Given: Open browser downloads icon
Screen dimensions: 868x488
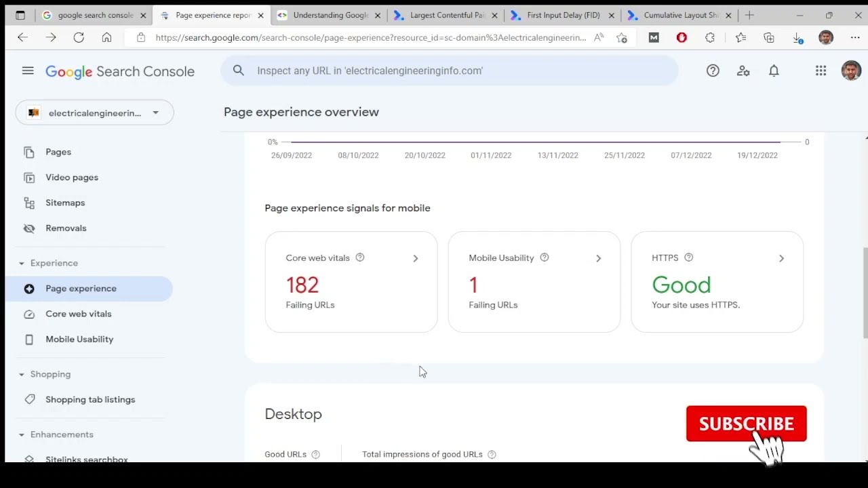Looking at the screenshot, I should 798,38.
